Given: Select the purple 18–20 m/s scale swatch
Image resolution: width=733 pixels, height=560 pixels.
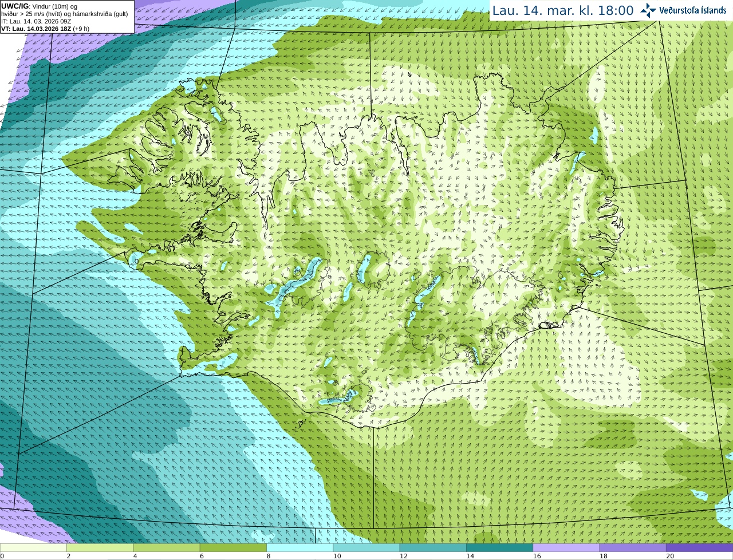Looking at the screenshot, I should pos(633,547).
